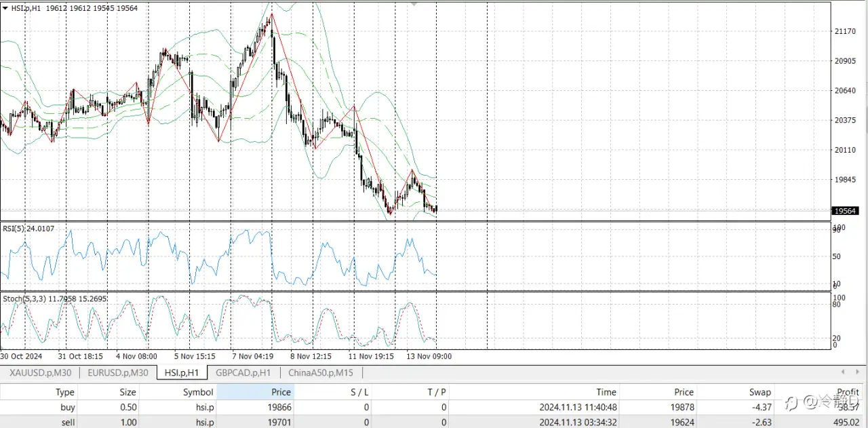Switch to the XAUUSD.p,M30 chart tab
Viewport: 868px width, 428px height.
[41, 372]
